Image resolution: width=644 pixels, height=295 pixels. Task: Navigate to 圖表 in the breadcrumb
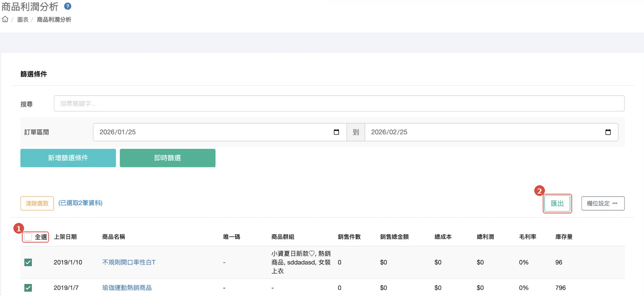(x=23, y=20)
